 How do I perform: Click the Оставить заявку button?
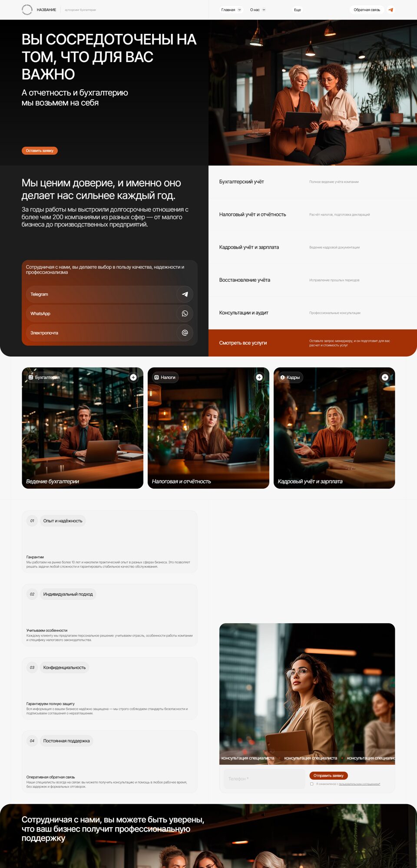pos(40,151)
